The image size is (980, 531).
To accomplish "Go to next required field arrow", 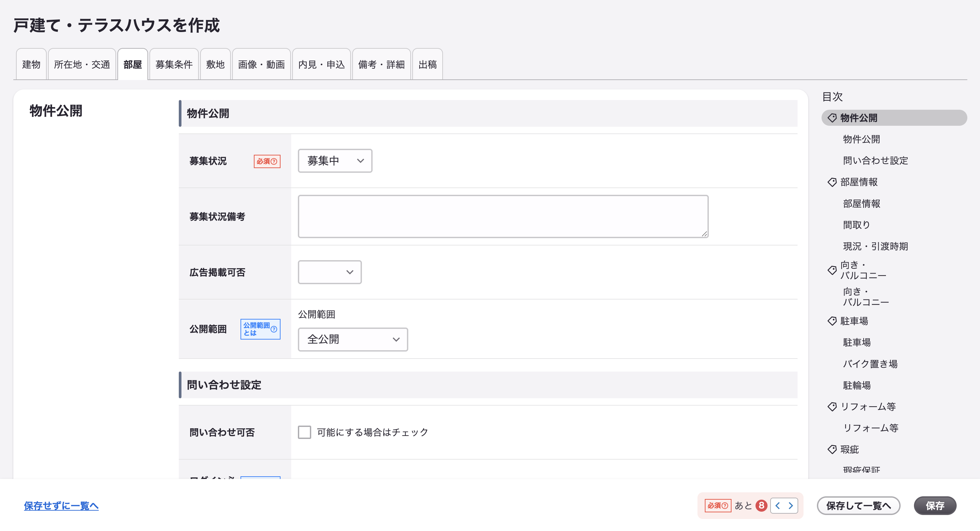I will [791, 506].
